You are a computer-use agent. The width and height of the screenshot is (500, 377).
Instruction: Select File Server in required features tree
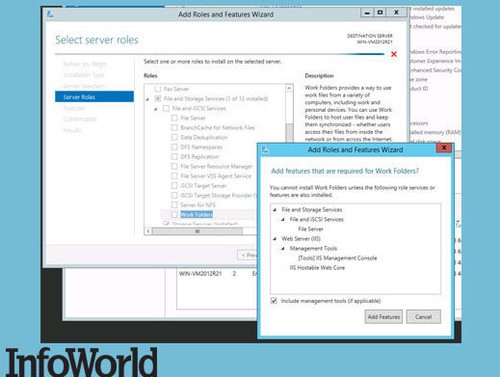click(x=310, y=229)
